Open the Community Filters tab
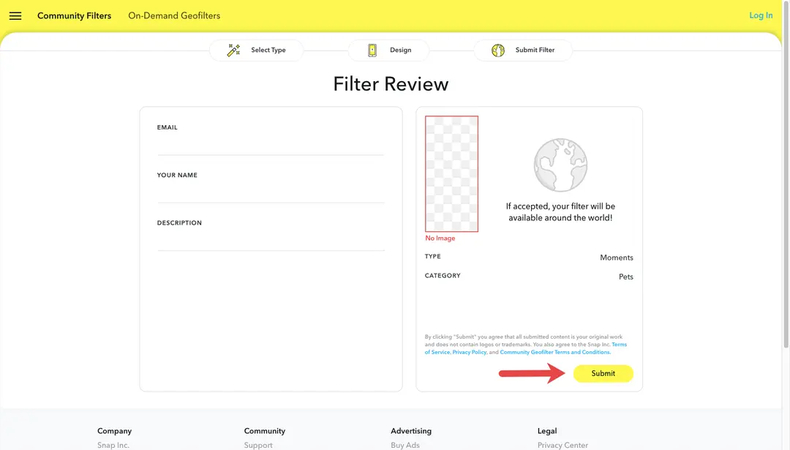The height and width of the screenshot is (450, 790). click(74, 16)
